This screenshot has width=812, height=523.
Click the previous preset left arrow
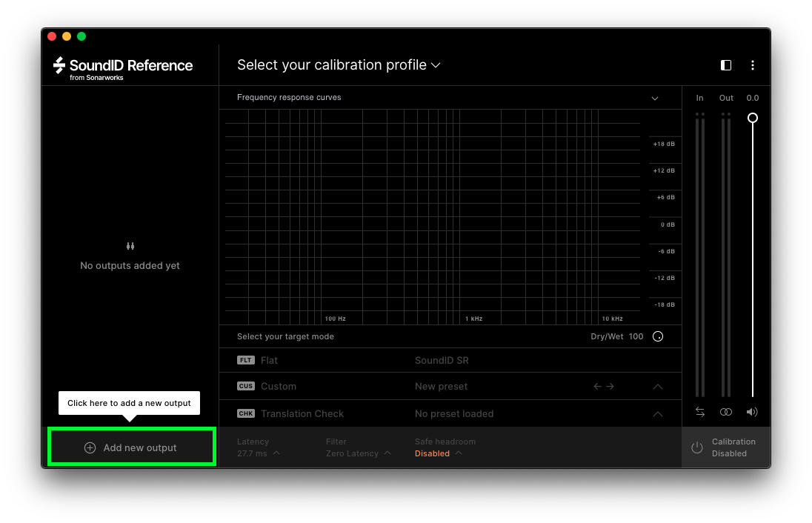[x=597, y=387]
